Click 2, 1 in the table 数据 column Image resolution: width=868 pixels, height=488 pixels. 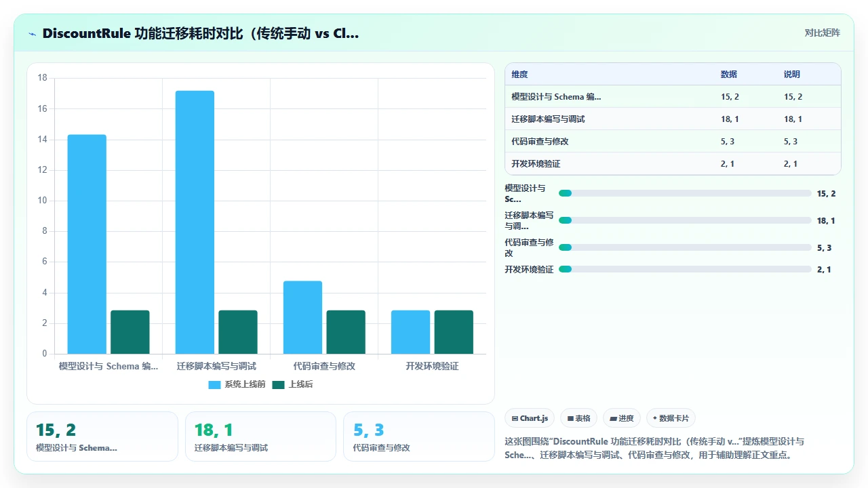(x=728, y=164)
